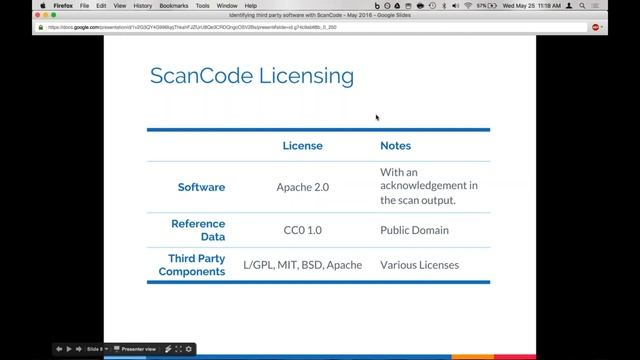
Task: Open the Help menu
Action: point(251,6)
